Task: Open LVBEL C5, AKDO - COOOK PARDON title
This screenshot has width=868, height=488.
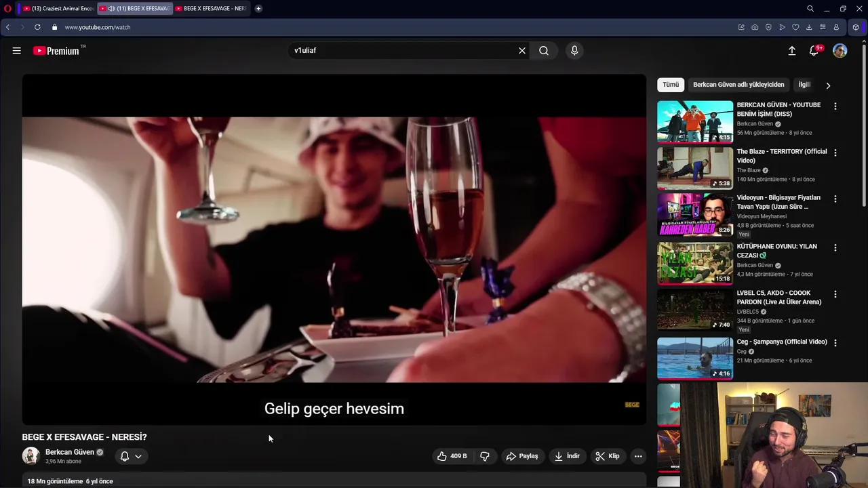Action: pos(779,298)
